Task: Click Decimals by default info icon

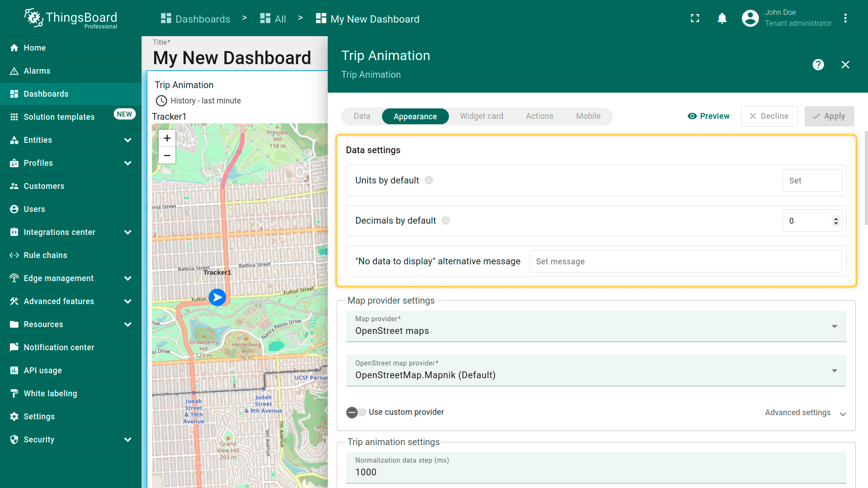Action: [x=446, y=221]
